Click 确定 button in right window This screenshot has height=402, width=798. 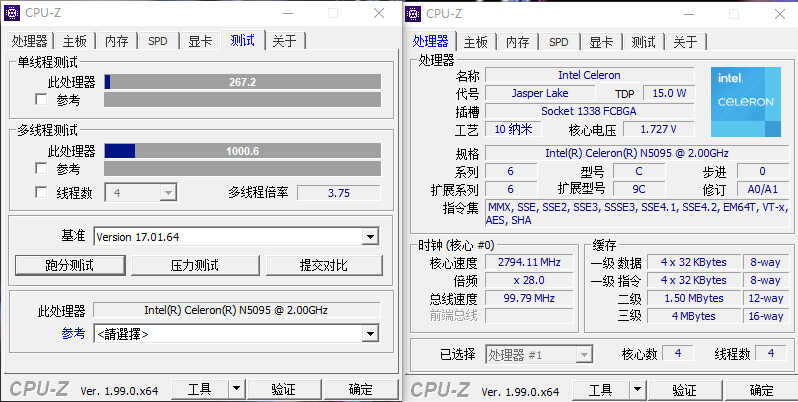(762, 390)
